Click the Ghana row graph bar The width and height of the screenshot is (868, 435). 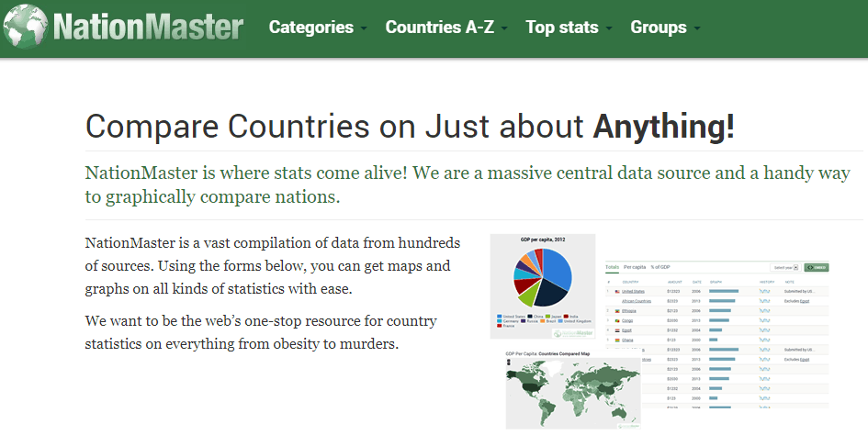coord(713,340)
